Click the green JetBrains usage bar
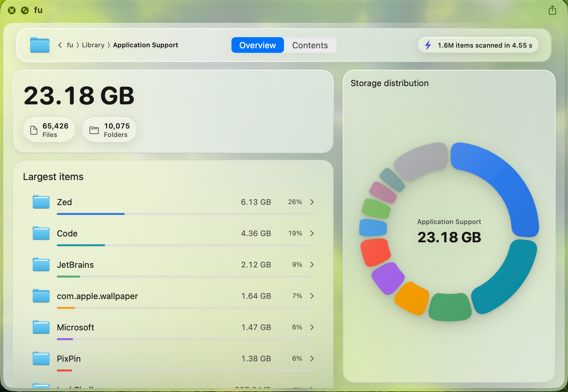Viewport: 568px width, 392px height. [69, 277]
